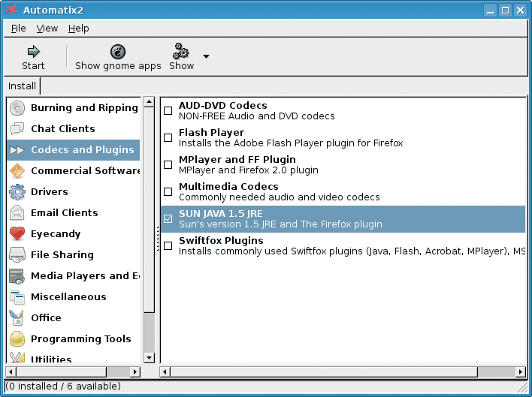Image resolution: width=532 pixels, height=397 pixels.
Task: Uncheck the SUN JAVA 1.5 JRE checkbox
Action: [x=168, y=219]
